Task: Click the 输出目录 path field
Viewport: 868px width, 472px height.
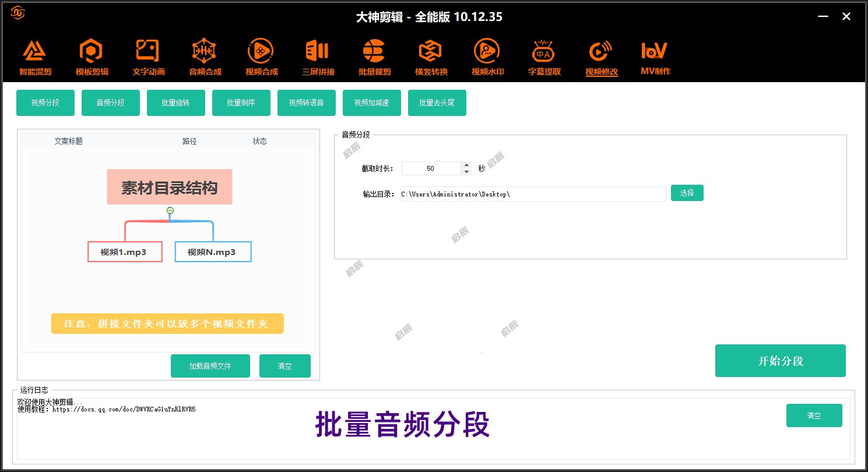Action: (x=532, y=194)
